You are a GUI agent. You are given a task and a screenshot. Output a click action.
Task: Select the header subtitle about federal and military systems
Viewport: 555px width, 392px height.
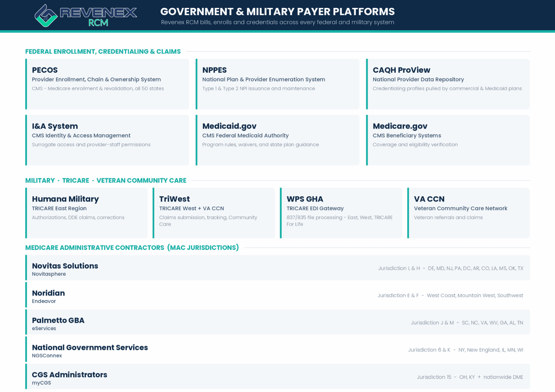277,22
